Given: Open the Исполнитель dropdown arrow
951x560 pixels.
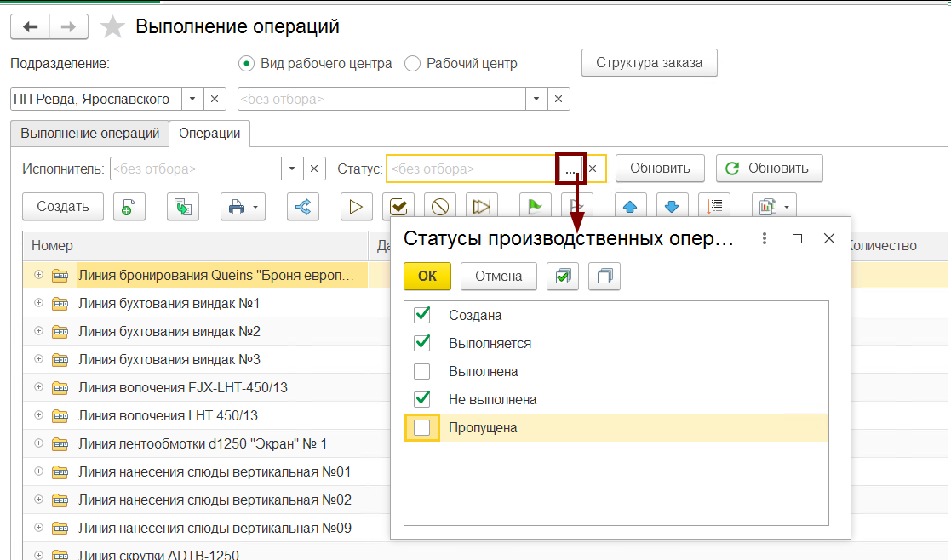Looking at the screenshot, I should coord(292,169).
